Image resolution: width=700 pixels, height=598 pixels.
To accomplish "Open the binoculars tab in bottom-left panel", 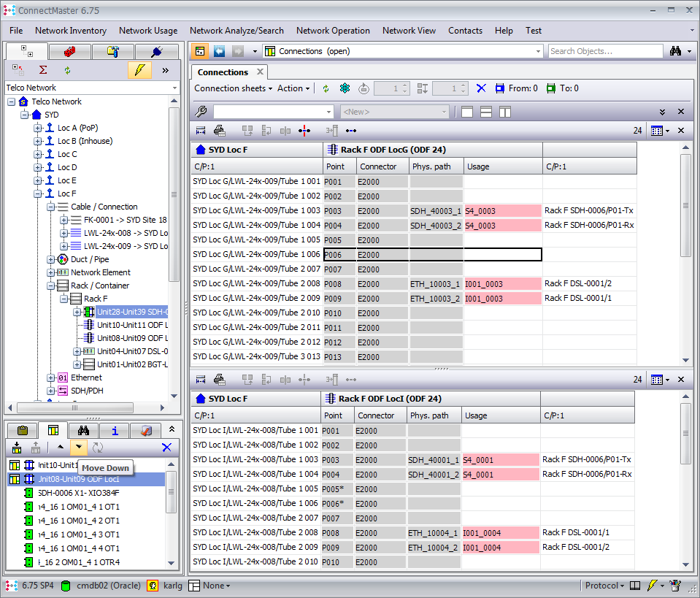I will [x=83, y=431].
